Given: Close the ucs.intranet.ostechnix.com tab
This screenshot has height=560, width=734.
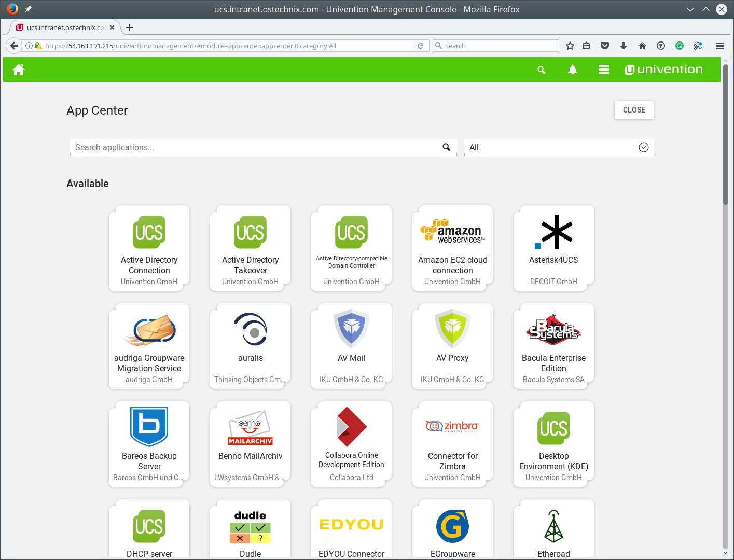Looking at the screenshot, I should (x=112, y=27).
